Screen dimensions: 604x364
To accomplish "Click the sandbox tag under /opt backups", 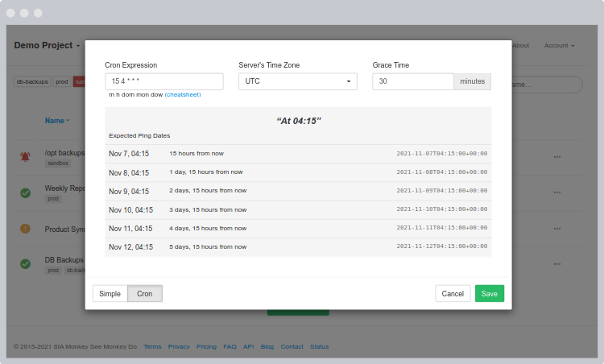I will click(x=58, y=163).
